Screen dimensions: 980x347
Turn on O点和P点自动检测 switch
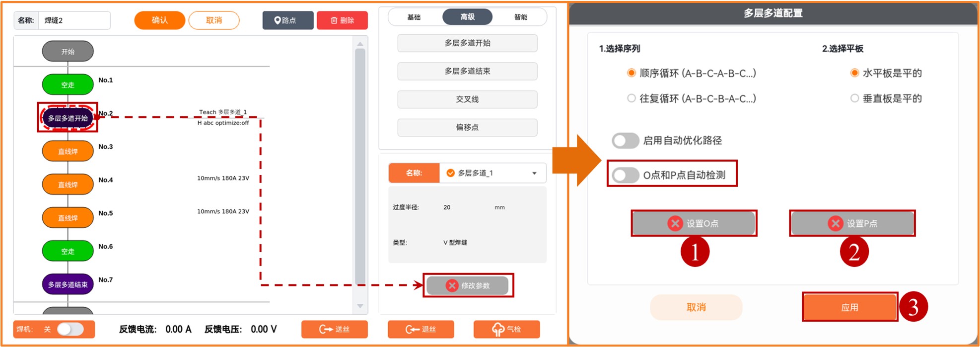tap(625, 175)
